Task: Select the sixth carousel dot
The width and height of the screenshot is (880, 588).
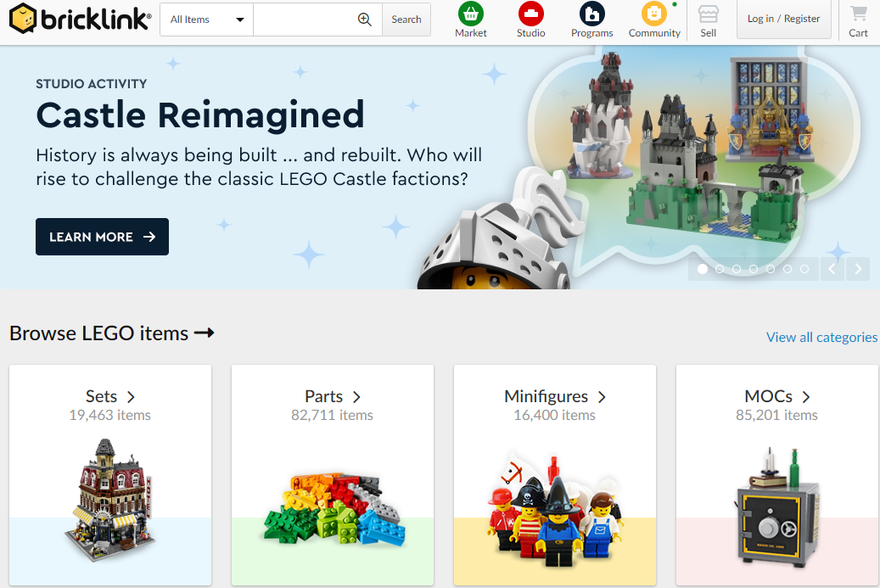Action: pos(788,269)
